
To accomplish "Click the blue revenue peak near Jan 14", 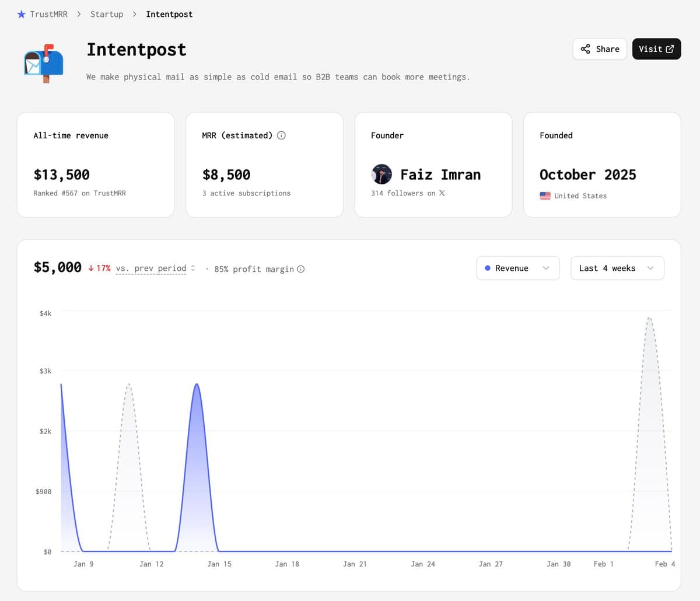I will point(197,385).
